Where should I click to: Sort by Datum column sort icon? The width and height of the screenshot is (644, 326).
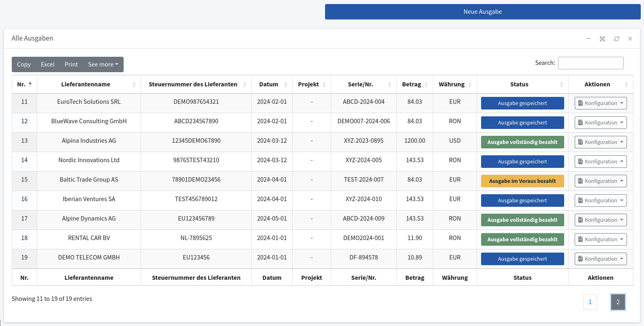pos(286,84)
